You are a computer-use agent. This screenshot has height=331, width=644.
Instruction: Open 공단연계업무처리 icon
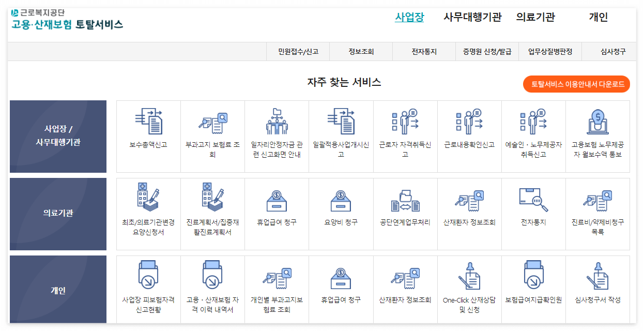pyautogui.click(x=405, y=201)
